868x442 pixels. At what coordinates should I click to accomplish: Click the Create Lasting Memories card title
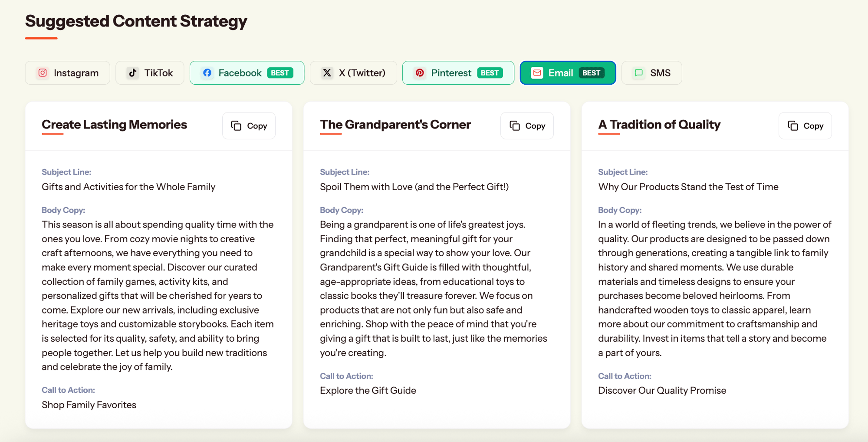pos(114,125)
